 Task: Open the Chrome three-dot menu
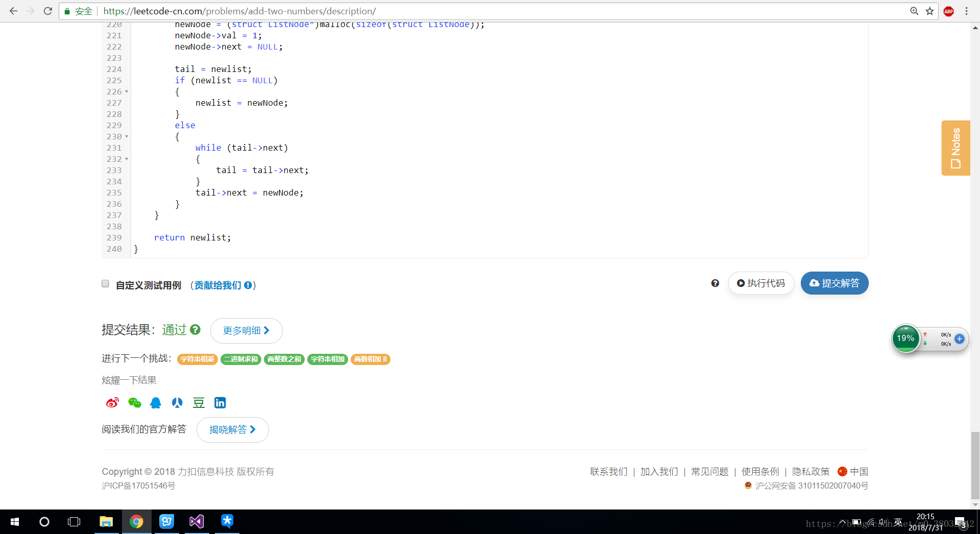pyautogui.click(x=966, y=11)
